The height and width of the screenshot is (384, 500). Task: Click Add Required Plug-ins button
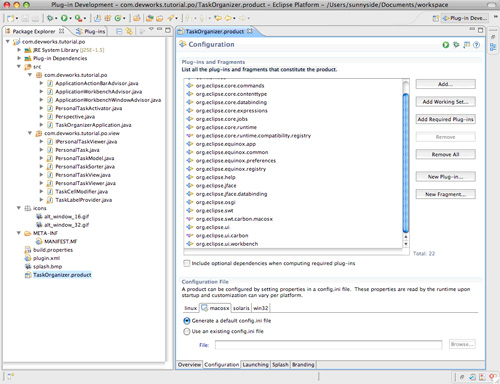[445, 119]
